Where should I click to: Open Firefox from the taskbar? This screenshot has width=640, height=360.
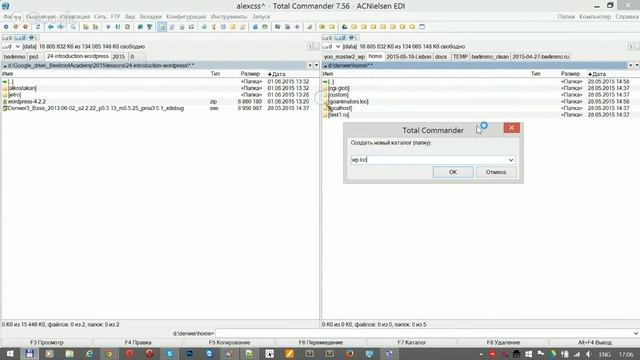(349, 354)
